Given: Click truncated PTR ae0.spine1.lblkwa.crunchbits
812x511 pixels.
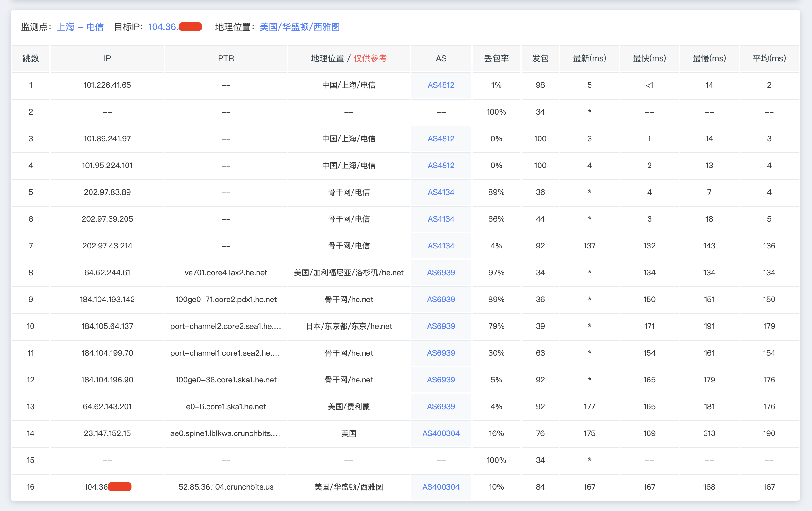Looking at the screenshot, I should click(225, 433).
